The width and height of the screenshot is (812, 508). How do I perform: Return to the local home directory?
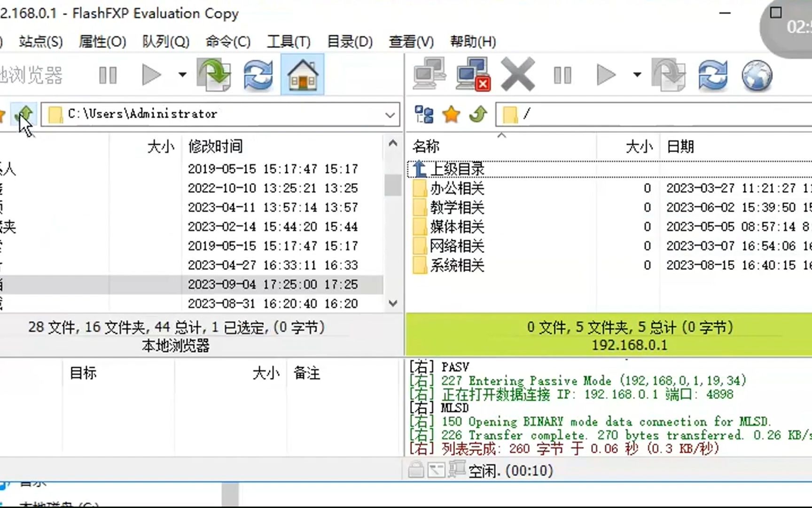(302, 74)
